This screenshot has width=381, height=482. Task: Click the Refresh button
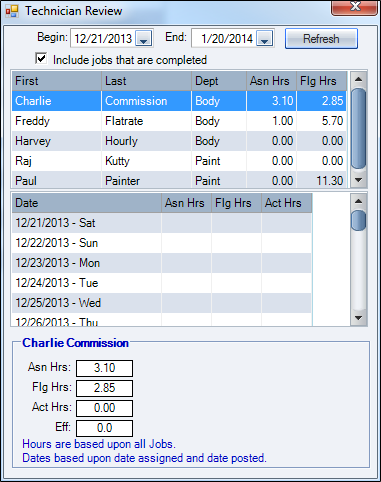point(321,39)
